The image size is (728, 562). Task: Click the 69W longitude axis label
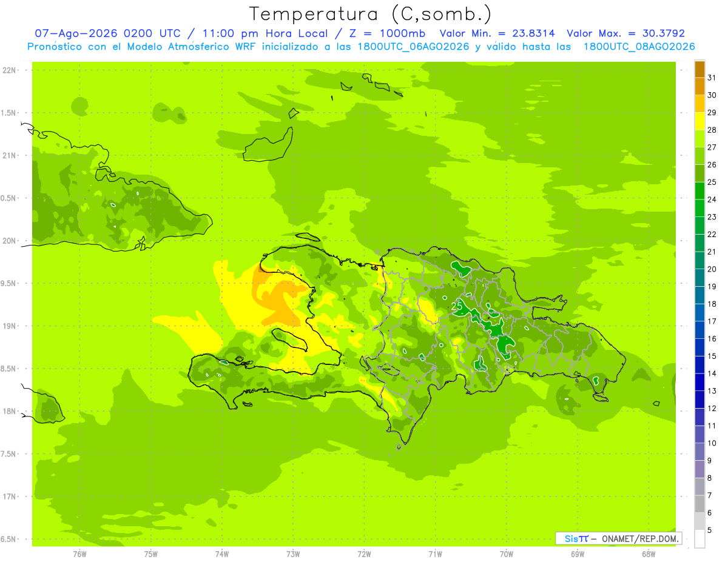(x=578, y=554)
